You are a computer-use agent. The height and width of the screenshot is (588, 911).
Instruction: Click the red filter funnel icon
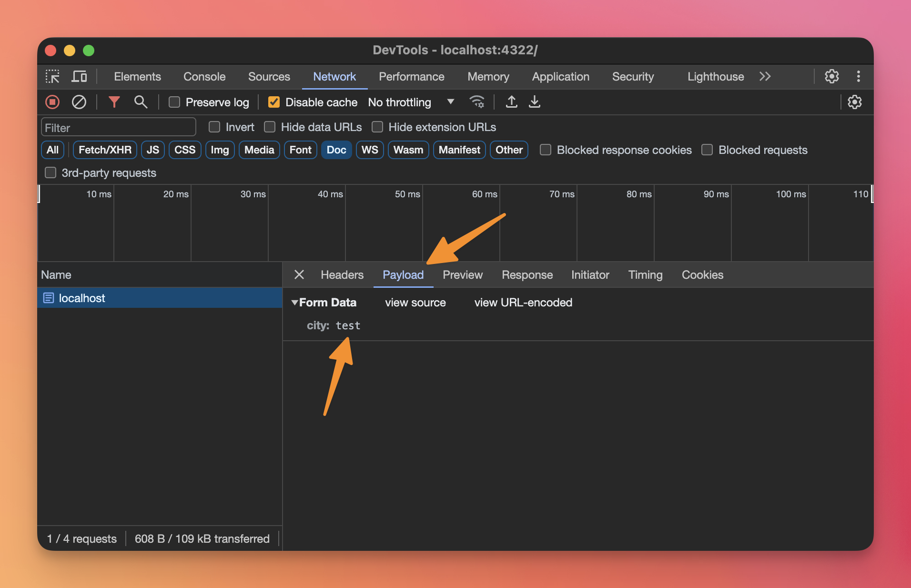[114, 102]
